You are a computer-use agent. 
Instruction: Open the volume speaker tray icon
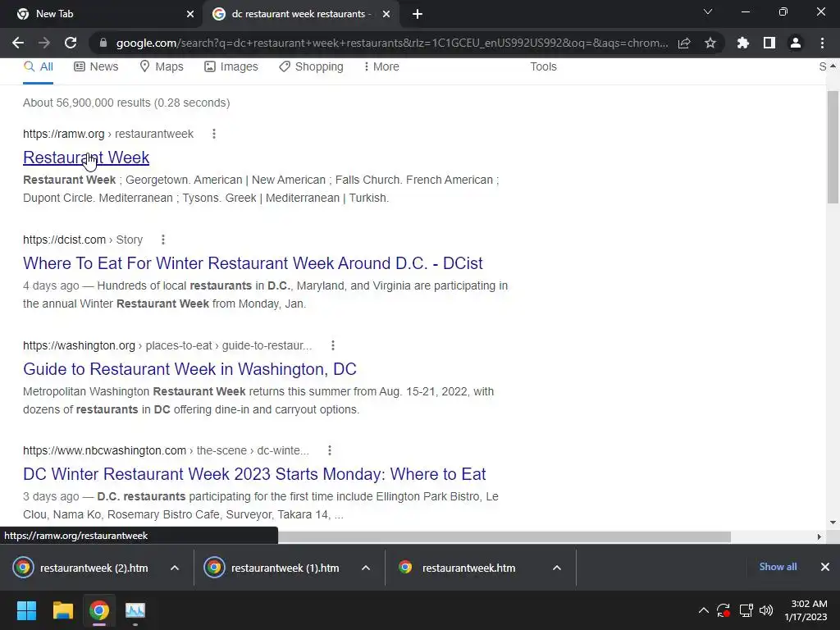click(766, 610)
